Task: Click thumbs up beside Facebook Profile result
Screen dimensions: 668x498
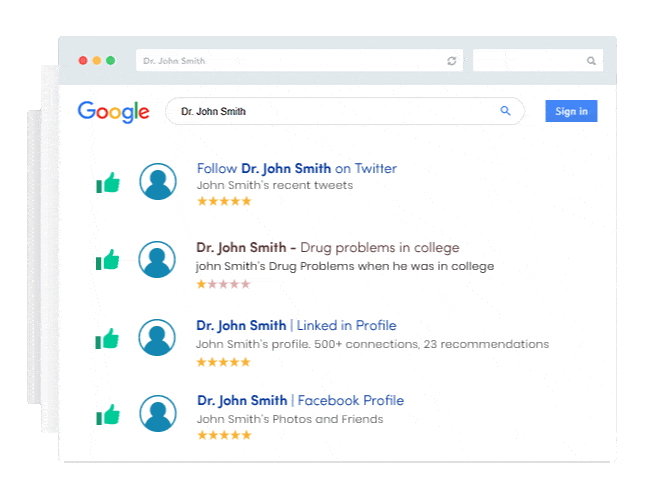Action: 108,415
